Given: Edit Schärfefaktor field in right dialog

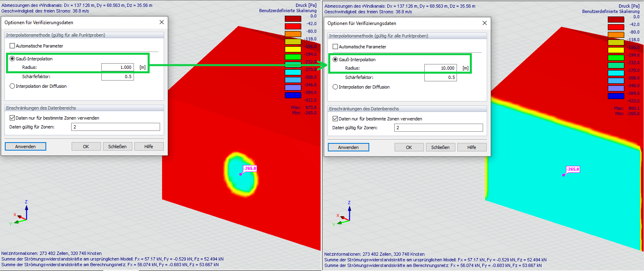Looking at the screenshot, I should [x=440, y=77].
